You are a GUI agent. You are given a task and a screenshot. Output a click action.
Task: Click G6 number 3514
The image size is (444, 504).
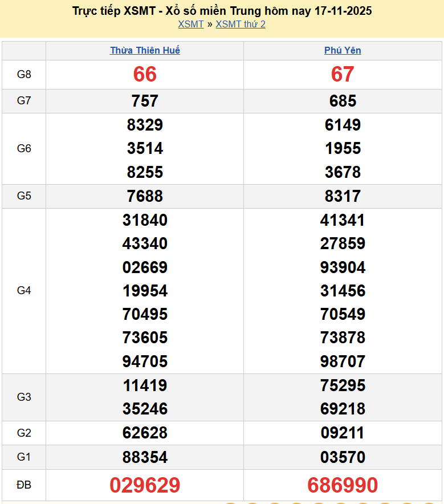pyautogui.click(x=145, y=148)
